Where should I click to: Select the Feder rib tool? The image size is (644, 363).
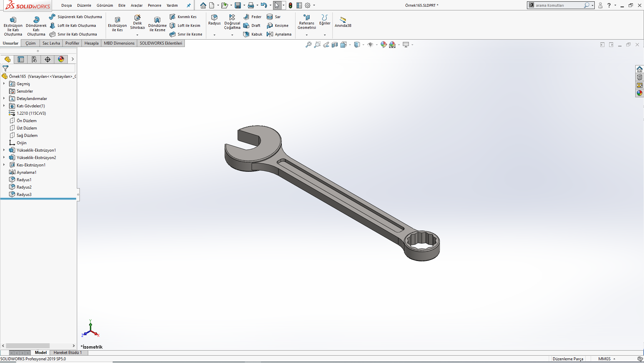[253, 17]
